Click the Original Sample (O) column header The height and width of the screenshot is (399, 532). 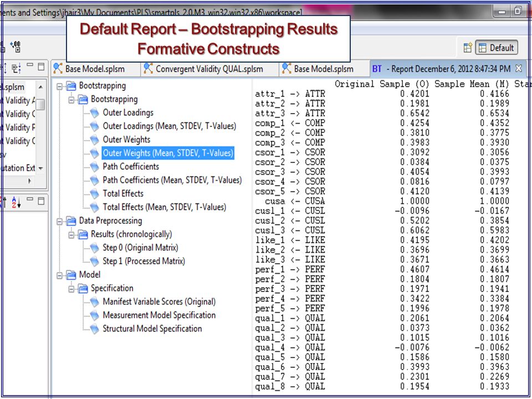point(382,84)
